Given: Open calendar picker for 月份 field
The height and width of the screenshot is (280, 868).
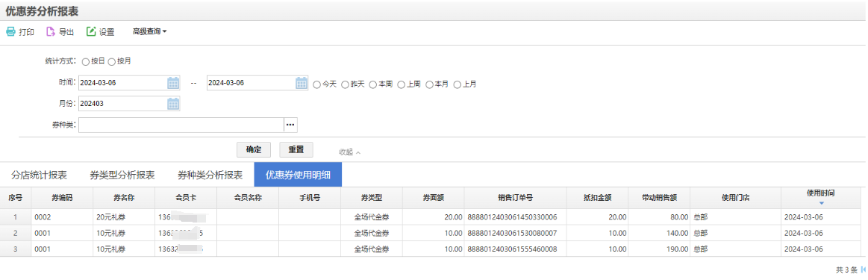Looking at the screenshot, I should click(173, 104).
